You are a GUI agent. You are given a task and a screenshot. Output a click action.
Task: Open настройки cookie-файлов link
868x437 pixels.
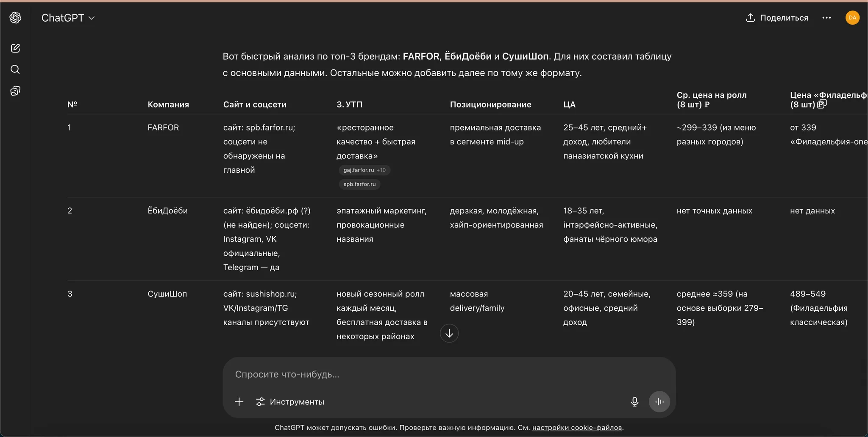577,428
